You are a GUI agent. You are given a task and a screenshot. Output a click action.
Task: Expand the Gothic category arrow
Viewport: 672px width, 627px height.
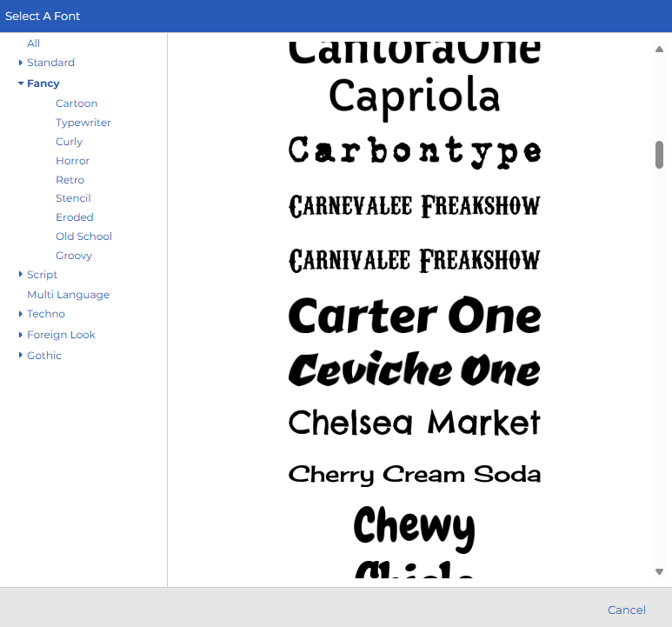pos(20,356)
